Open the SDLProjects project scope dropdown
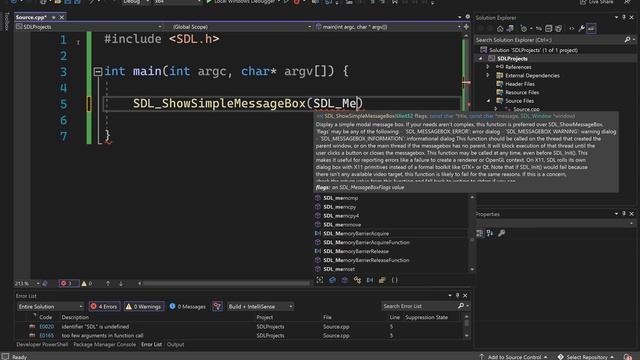Image resolution: width=640 pixels, height=360 pixels. click(89, 27)
